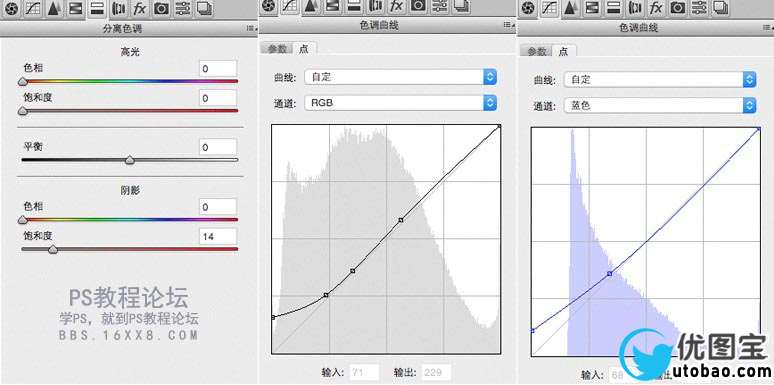This screenshot has width=774, height=385.
Task: Open HSL/Grayscale icon above 分离色调 panel
Action: (x=76, y=8)
